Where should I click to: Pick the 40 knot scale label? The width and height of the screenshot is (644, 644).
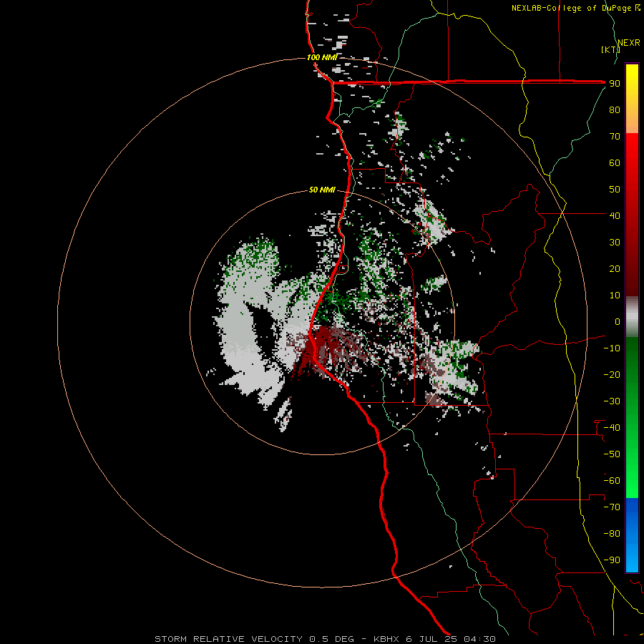click(x=615, y=215)
